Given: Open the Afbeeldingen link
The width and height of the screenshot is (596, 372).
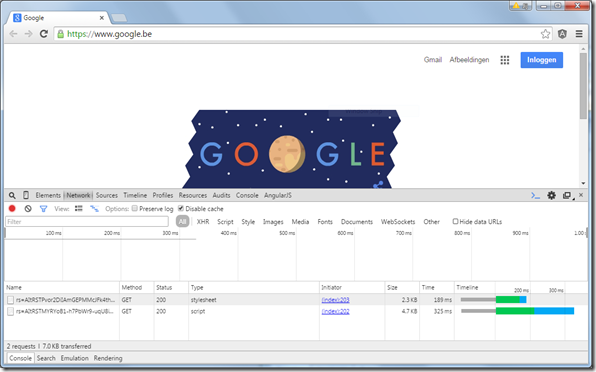Looking at the screenshot, I should (469, 60).
